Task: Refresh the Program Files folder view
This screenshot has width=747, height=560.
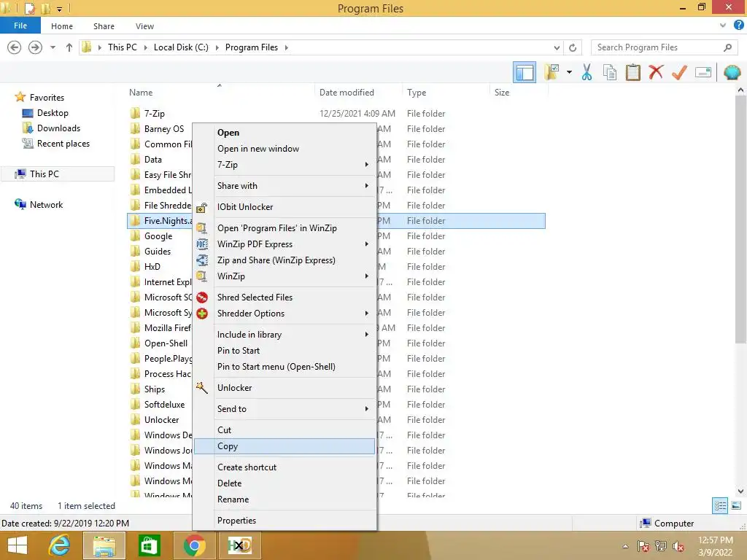Action: coord(573,47)
